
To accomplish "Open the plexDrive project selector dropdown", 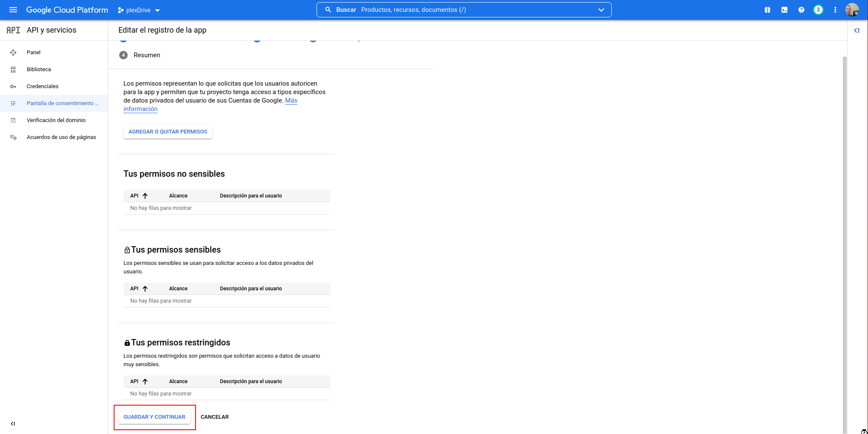I will tap(139, 10).
